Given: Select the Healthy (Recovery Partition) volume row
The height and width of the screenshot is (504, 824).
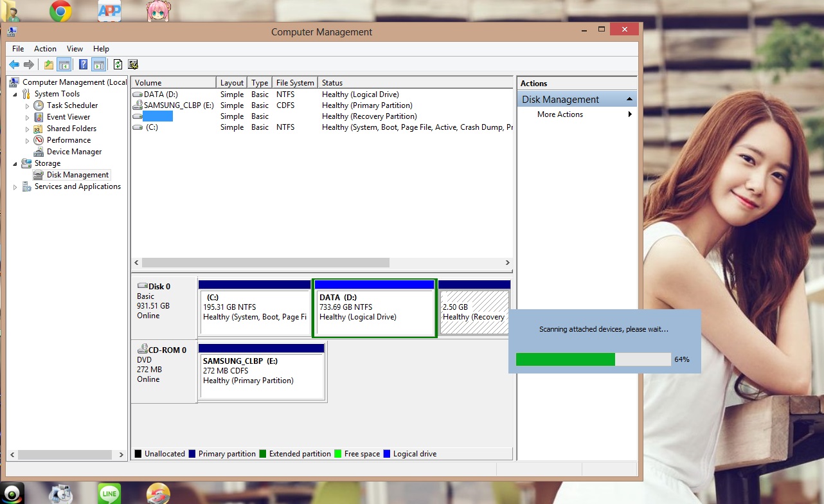Looking at the screenshot, I should pyautogui.click(x=322, y=116).
